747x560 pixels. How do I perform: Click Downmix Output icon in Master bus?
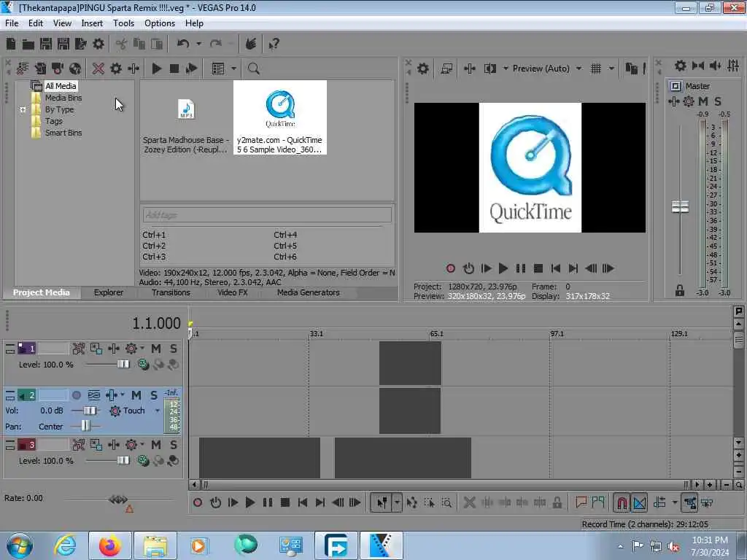coord(698,66)
